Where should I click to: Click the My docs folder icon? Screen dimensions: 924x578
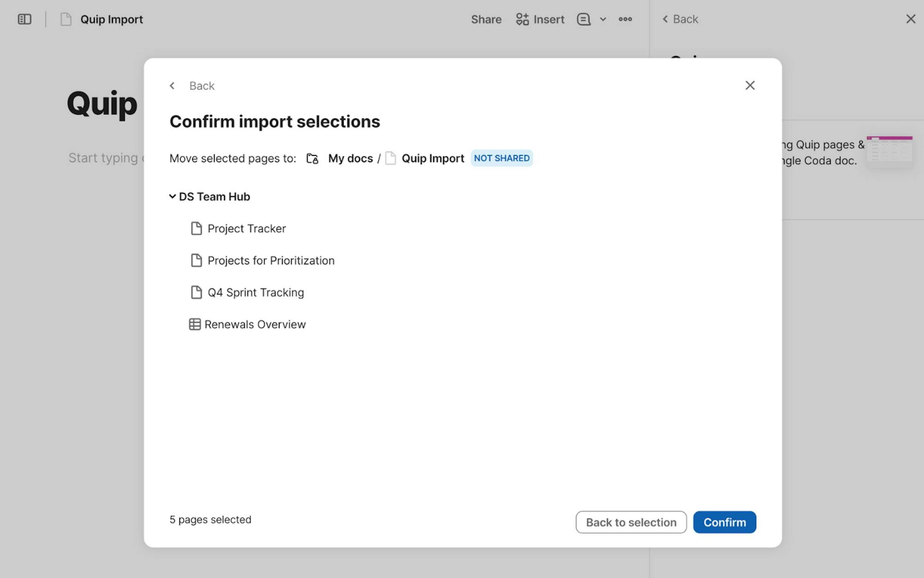click(x=312, y=159)
